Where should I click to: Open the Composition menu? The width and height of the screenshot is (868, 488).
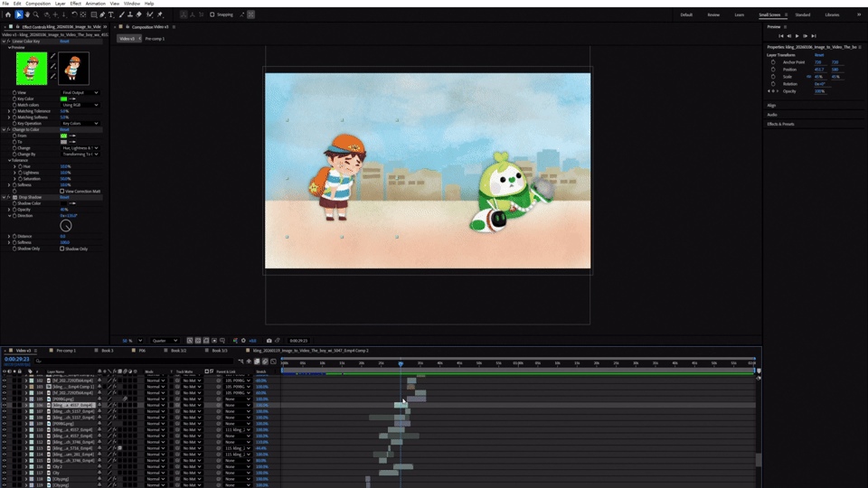38,4
